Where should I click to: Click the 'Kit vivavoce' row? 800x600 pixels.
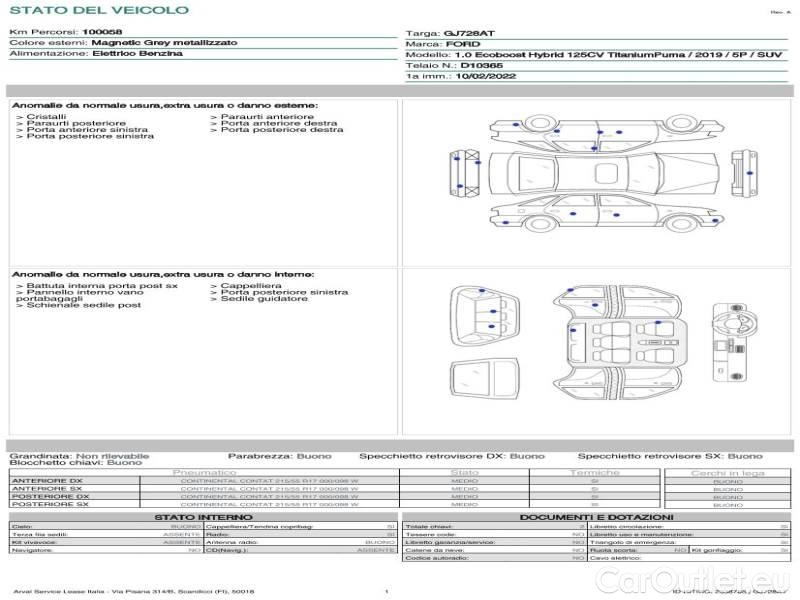(x=106, y=542)
